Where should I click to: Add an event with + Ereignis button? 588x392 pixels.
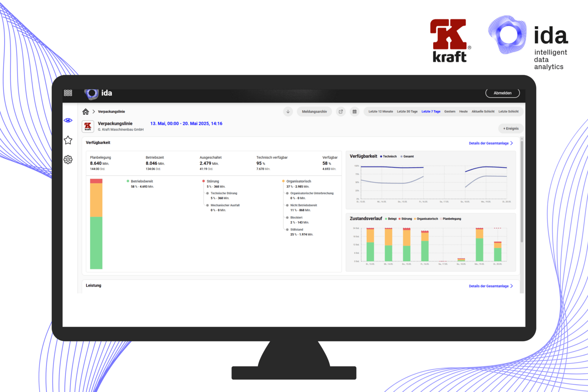[510, 129]
